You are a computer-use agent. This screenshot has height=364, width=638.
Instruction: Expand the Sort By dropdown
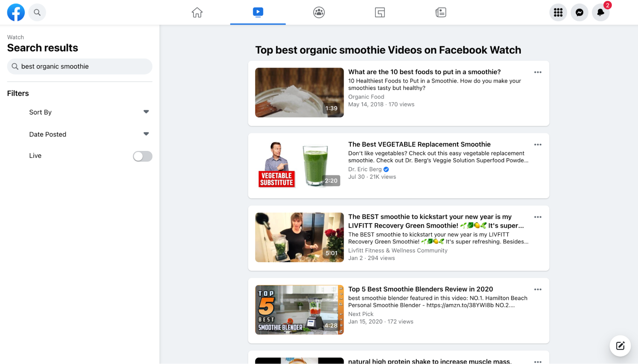(146, 112)
